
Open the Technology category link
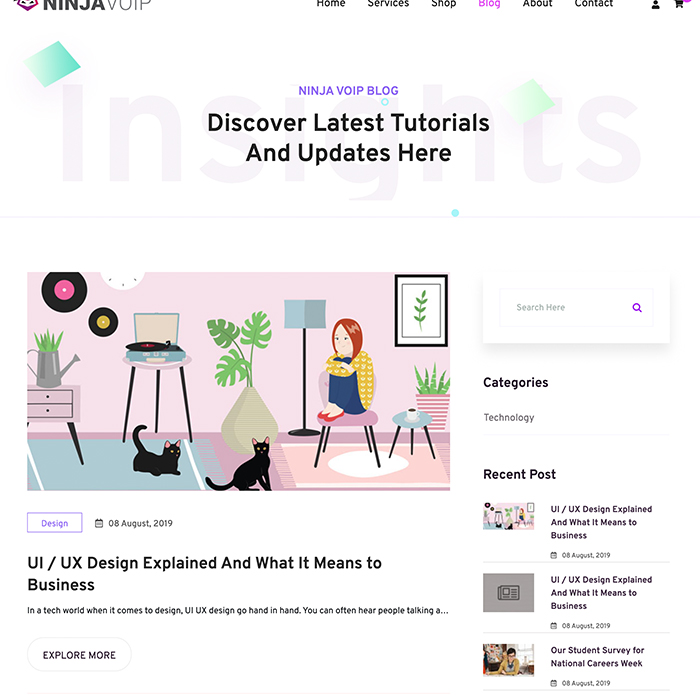click(509, 417)
